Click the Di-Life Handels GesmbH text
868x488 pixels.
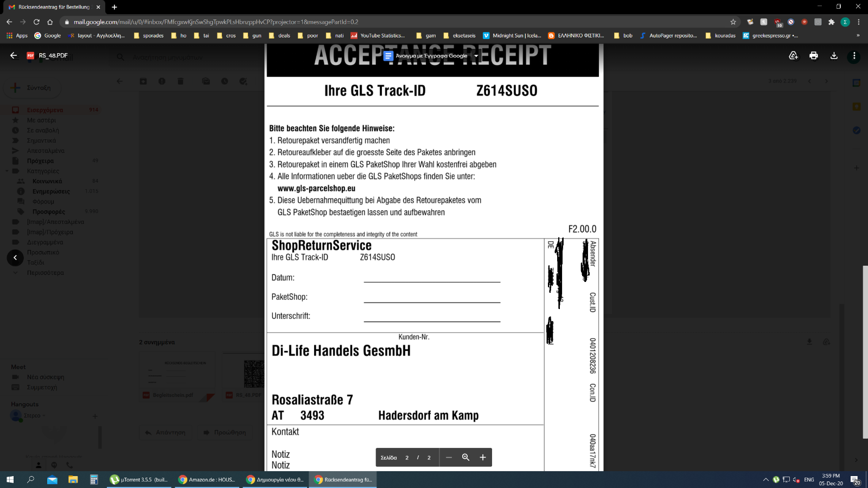(341, 350)
